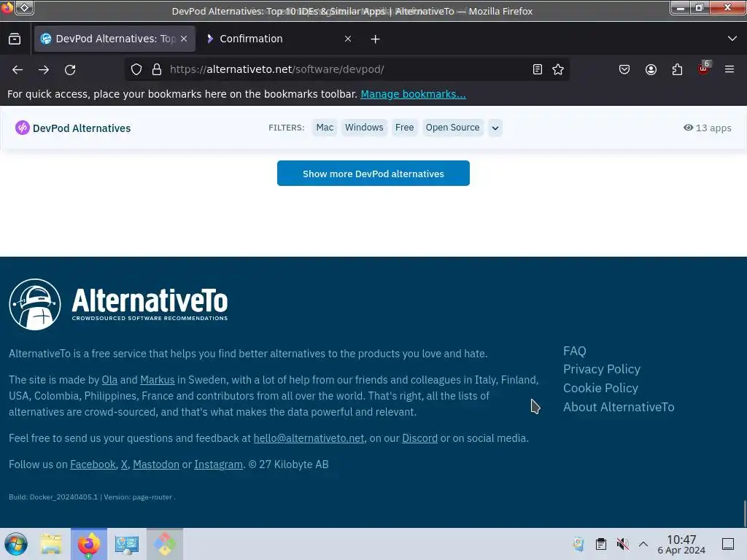
Task: Open the Firefox application menu
Action: click(x=729, y=69)
